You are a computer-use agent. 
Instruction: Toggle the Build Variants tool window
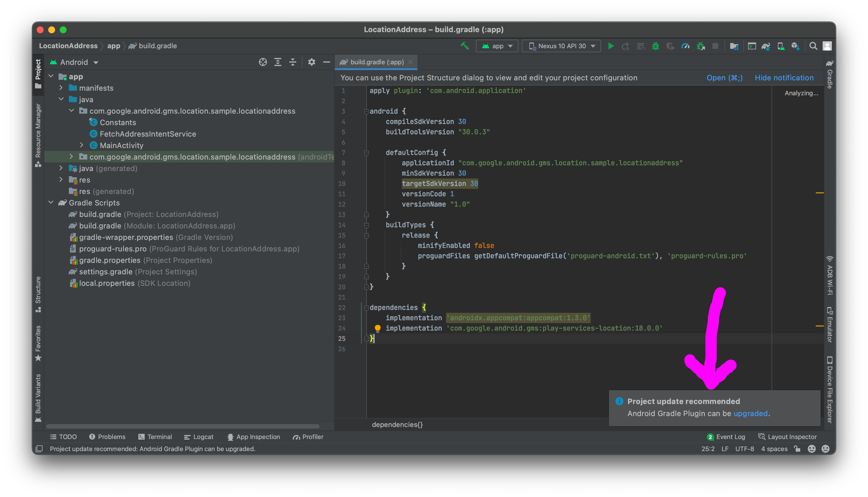pos(38,398)
